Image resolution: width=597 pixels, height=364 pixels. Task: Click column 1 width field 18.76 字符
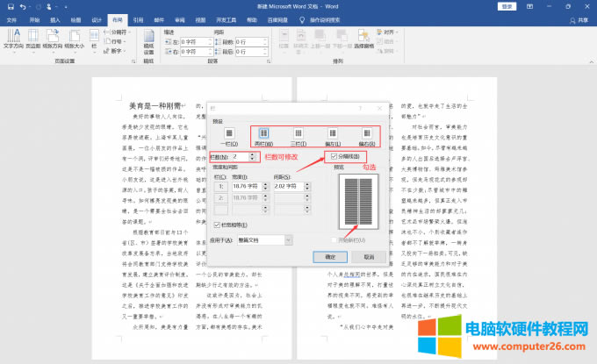click(247, 186)
